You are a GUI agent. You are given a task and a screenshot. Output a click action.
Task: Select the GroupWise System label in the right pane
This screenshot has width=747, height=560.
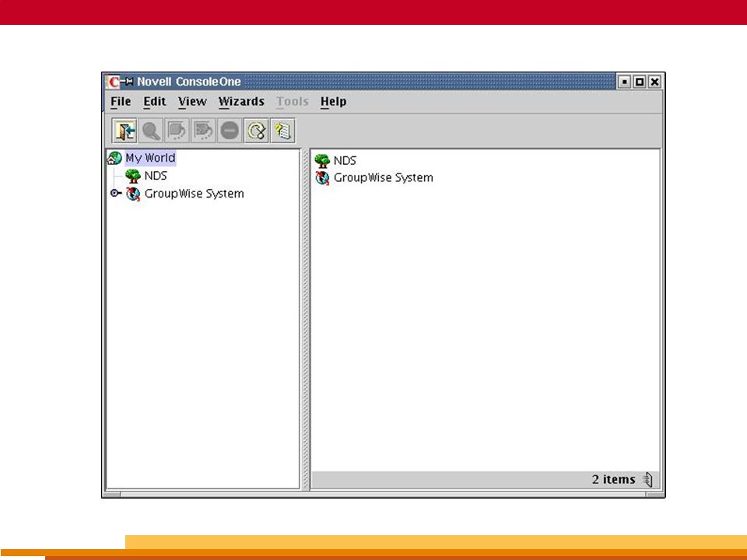[383, 177]
